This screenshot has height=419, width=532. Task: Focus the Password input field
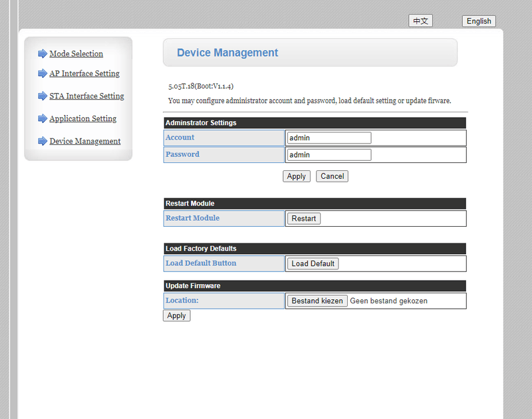point(329,155)
